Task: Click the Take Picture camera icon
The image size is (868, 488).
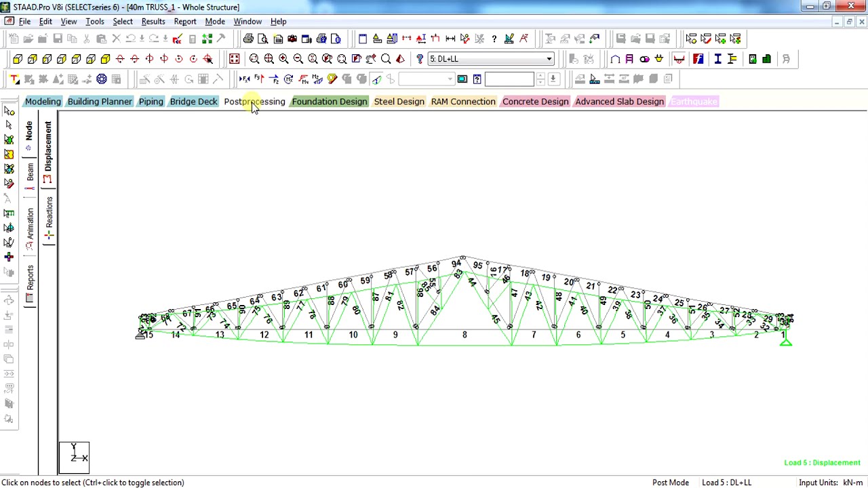Action: click(292, 39)
